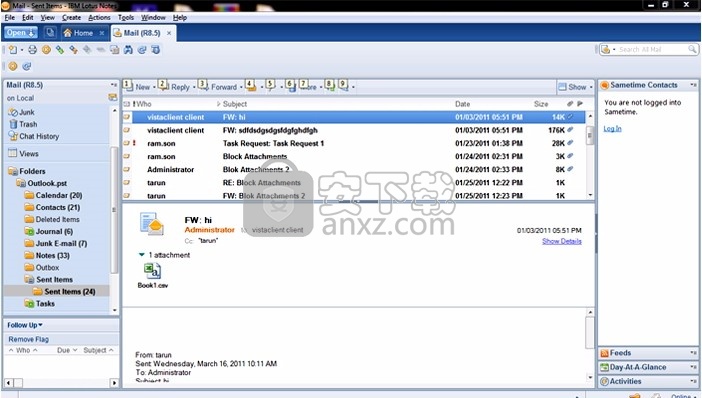Image resolution: width=702 pixels, height=398 pixels.
Task: Click the mail envelope icon in message preview
Action: coord(152,224)
